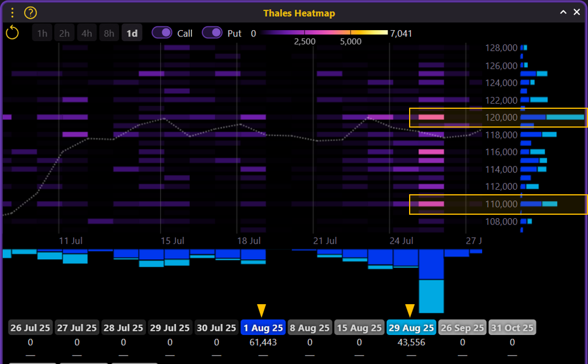588x364 pixels.
Task: Toggle the Call switch
Action: [x=162, y=32]
